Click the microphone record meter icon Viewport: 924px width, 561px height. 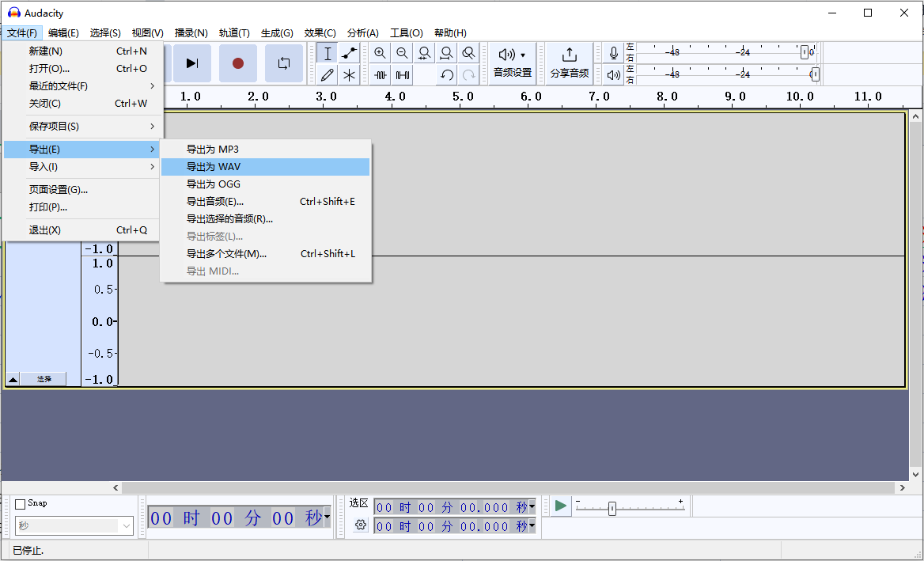point(613,53)
